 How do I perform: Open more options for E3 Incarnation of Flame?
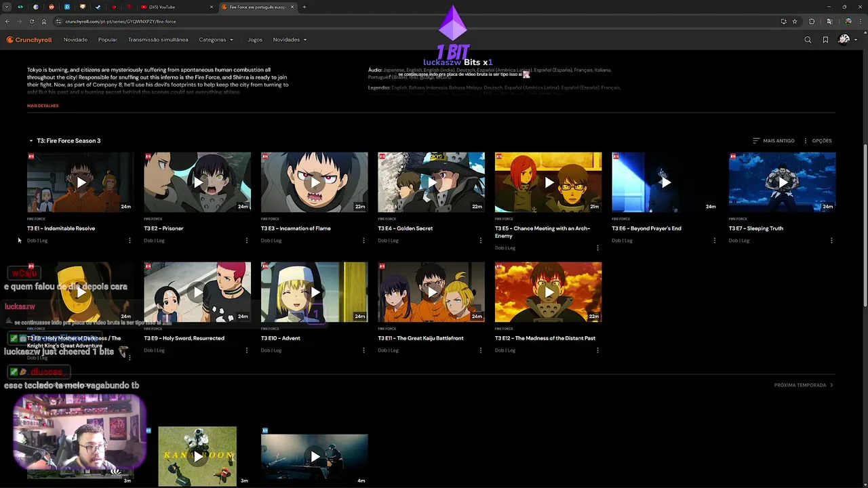coord(363,241)
